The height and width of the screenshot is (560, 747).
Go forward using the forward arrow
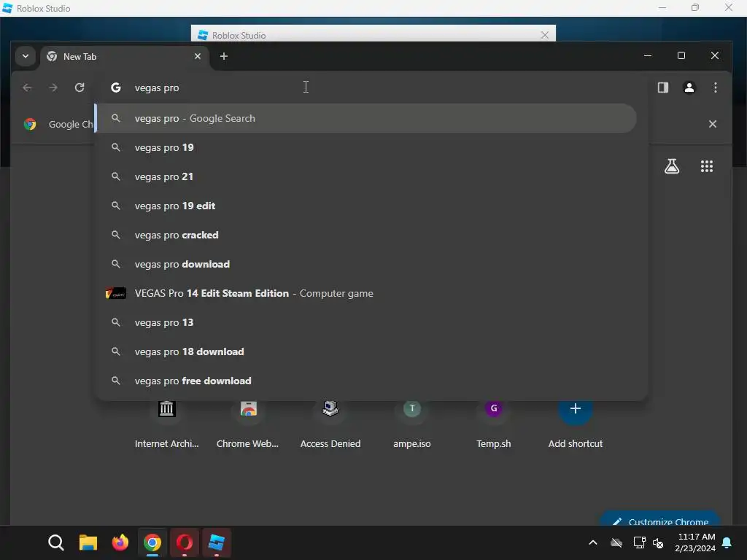pos(53,87)
